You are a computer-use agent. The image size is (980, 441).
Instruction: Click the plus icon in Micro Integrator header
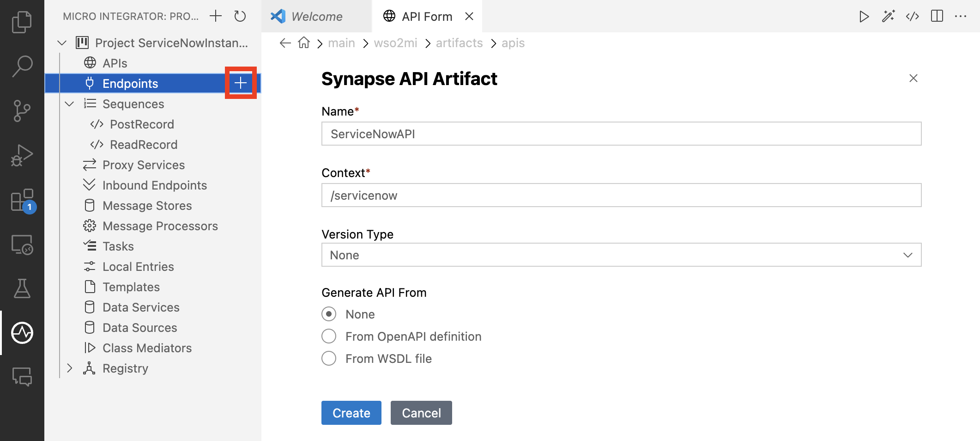tap(216, 16)
